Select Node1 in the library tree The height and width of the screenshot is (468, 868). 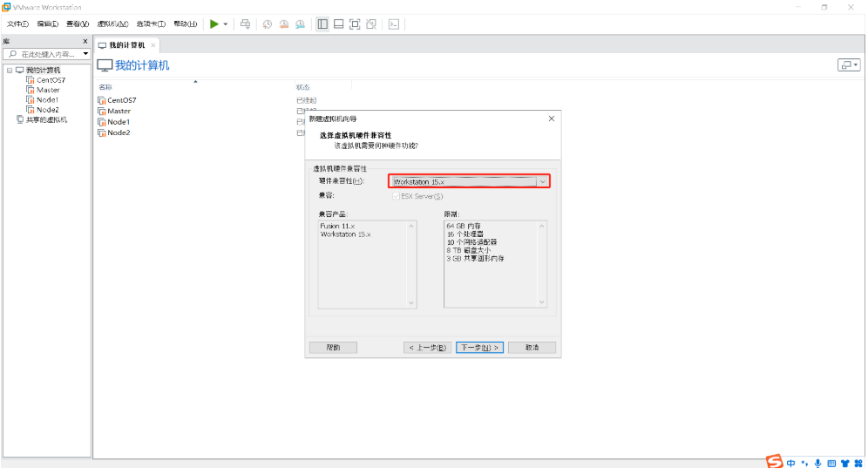[48, 100]
